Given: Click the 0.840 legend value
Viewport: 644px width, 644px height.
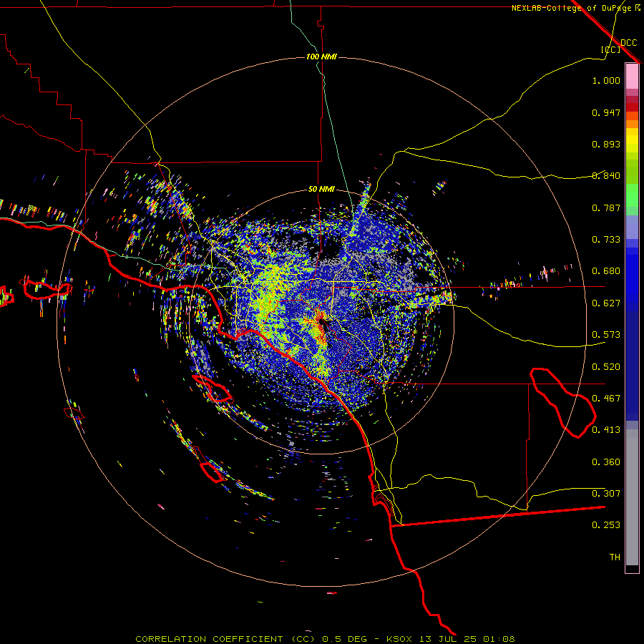Looking at the screenshot, I should [x=606, y=176].
